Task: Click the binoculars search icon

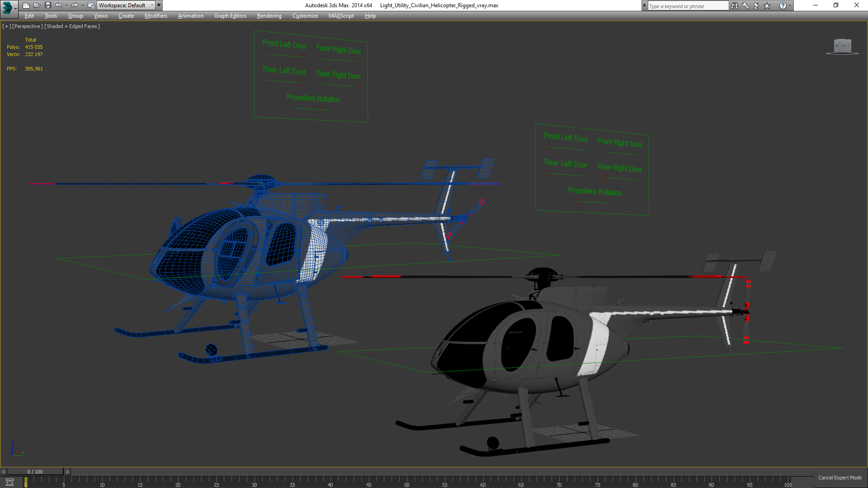Action: pos(734,5)
